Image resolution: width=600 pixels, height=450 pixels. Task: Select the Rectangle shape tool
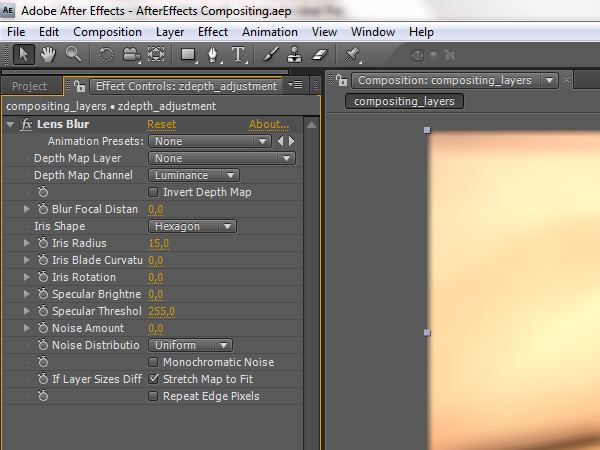[x=188, y=54]
